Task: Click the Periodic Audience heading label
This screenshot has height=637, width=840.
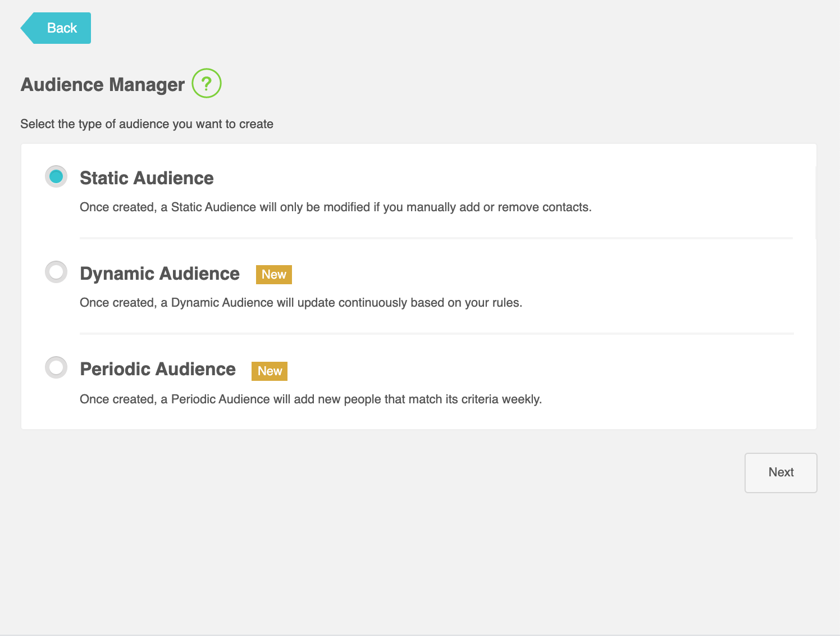Action: tap(158, 369)
